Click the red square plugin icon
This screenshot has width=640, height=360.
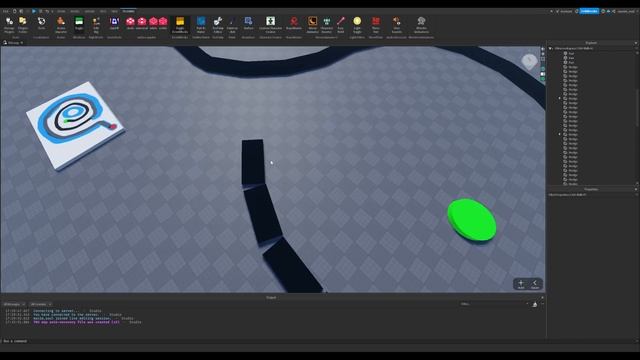[376, 24]
